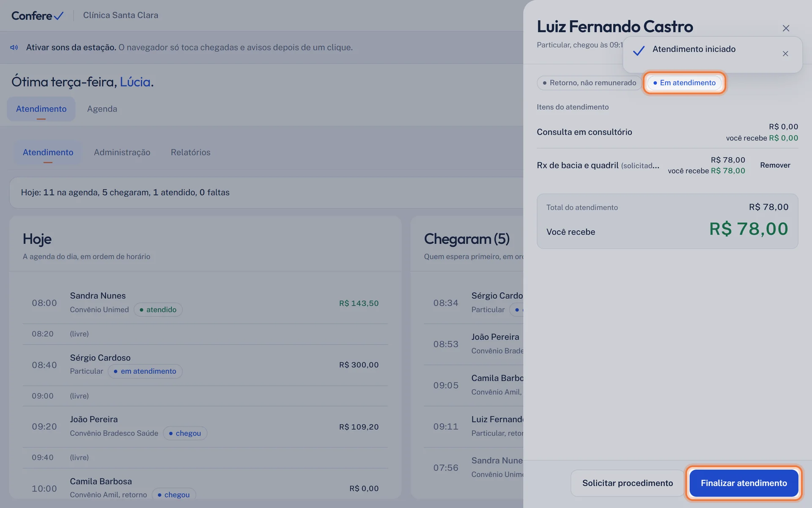Viewport: 812px width, 508px height.
Task: Select the free 09:00 (livre) slot
Action: point(205,396)
